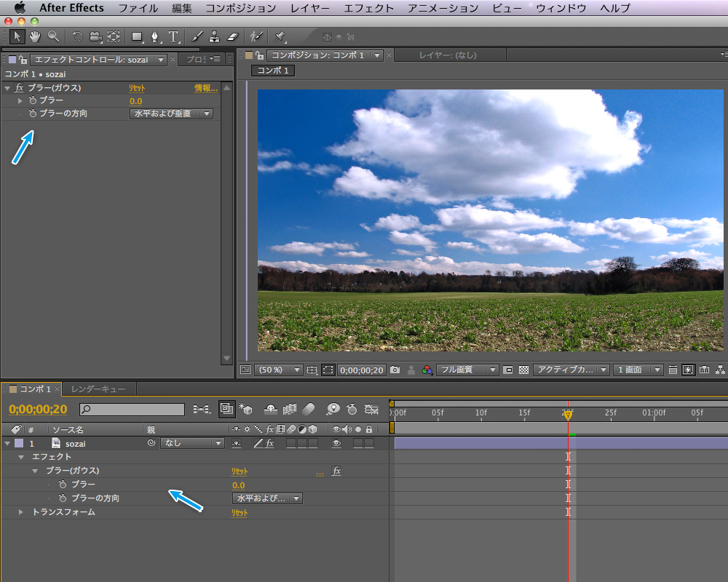728x582 pixels.
Task: Toggle the stopwatch for ブラー in timeline
Action: (x=63, y=485)
